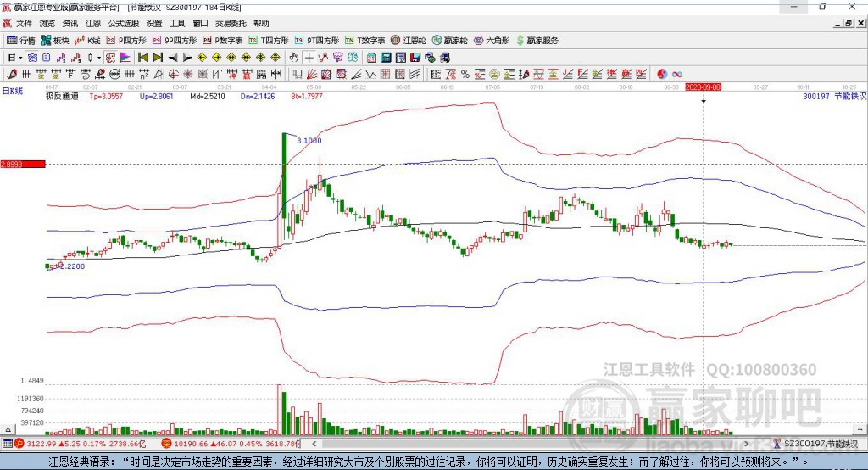The width and height of the screenshot is (868, 470).
Task: Open the 9T四方形 tool
Action: click(x=317, y=41)
